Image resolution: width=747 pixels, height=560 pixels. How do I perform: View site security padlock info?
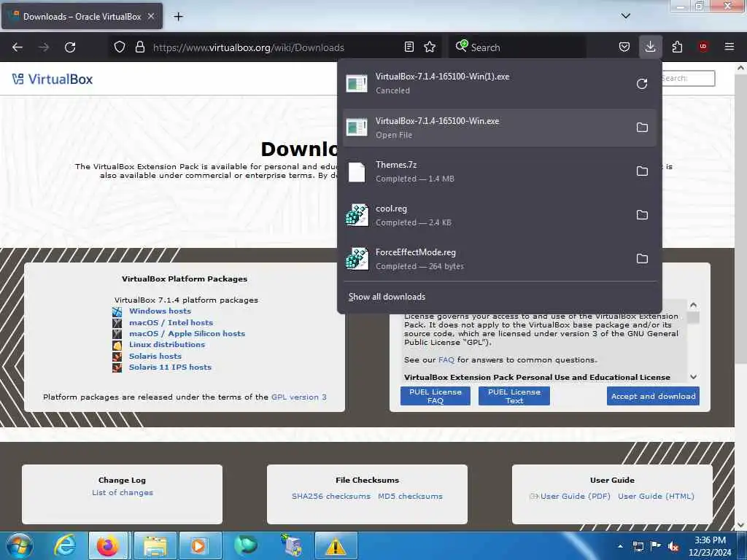[139, 47]
